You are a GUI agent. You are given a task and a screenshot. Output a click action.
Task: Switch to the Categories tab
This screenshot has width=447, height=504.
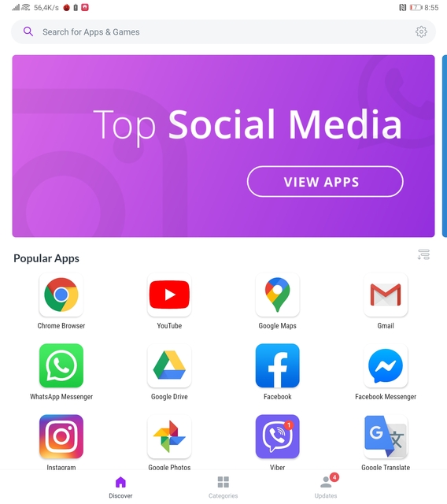(x=223, y=487)
